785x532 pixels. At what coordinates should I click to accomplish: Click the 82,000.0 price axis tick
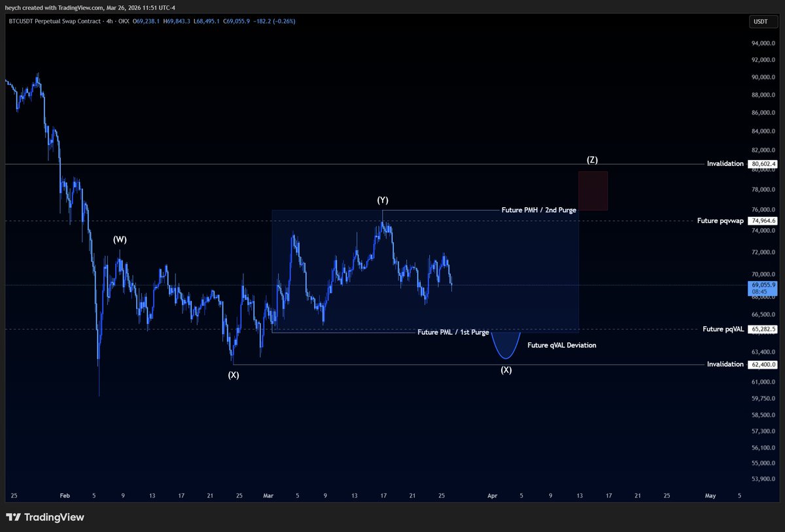(x=763, y=150)
